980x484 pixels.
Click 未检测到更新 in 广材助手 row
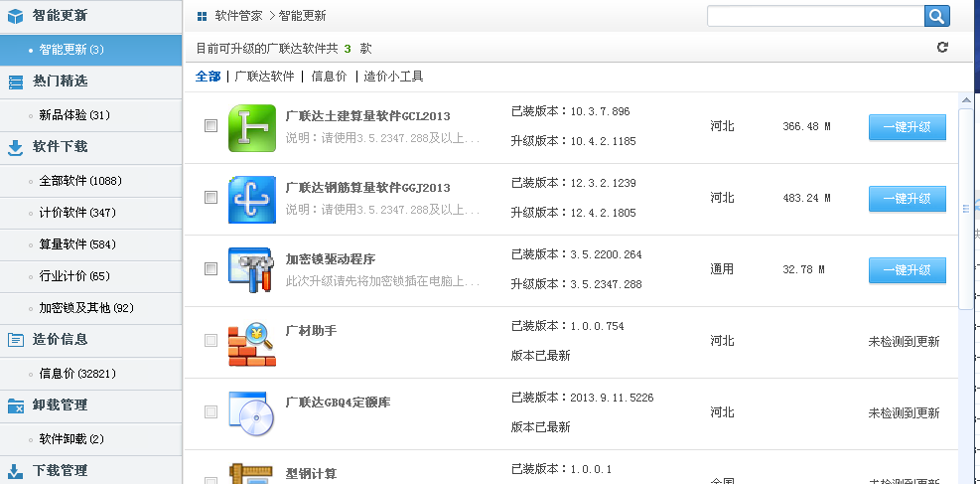coord(904,342)
